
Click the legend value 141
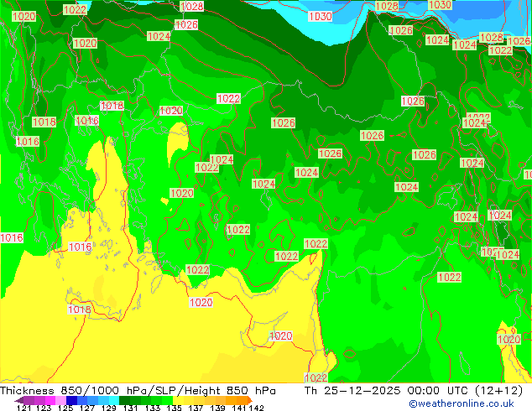click(x=239, y=408)
